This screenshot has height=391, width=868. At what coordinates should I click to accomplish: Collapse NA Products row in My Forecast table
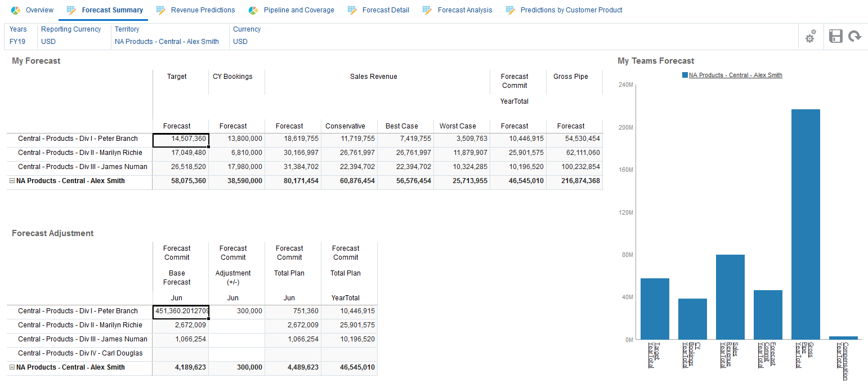coord(12,180)
